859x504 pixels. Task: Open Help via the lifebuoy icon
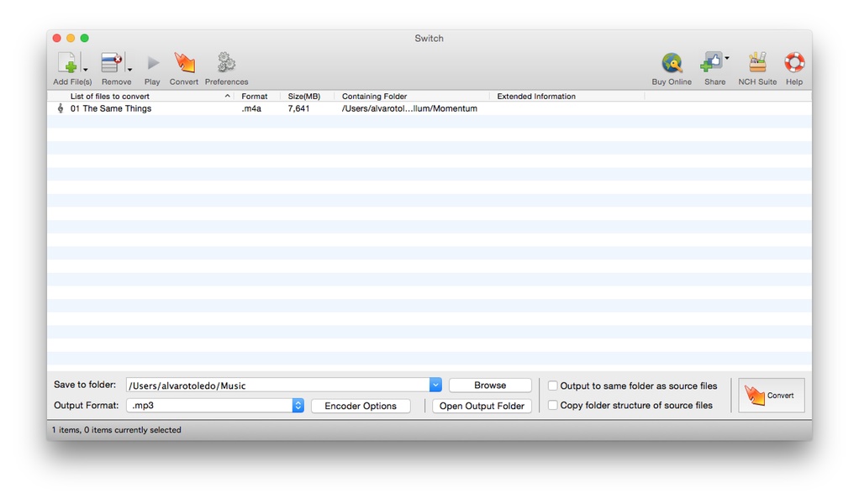[793, 63]
